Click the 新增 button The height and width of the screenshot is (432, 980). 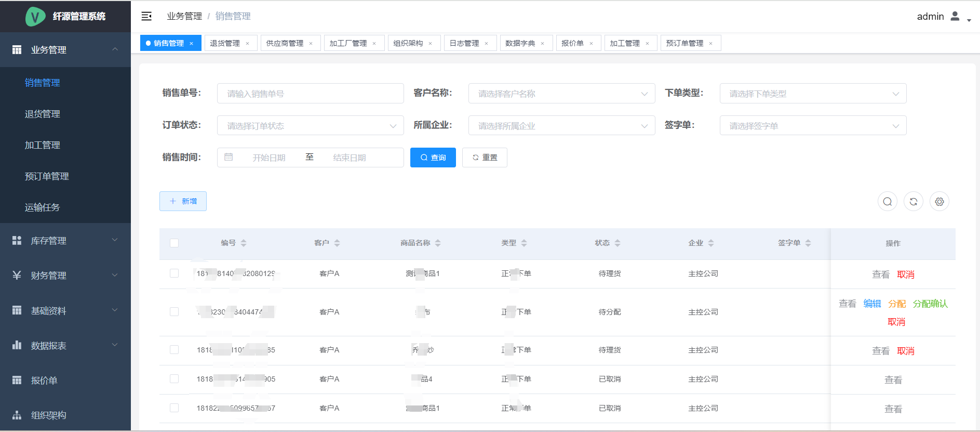pyautogui.click(x=183, y=201)
